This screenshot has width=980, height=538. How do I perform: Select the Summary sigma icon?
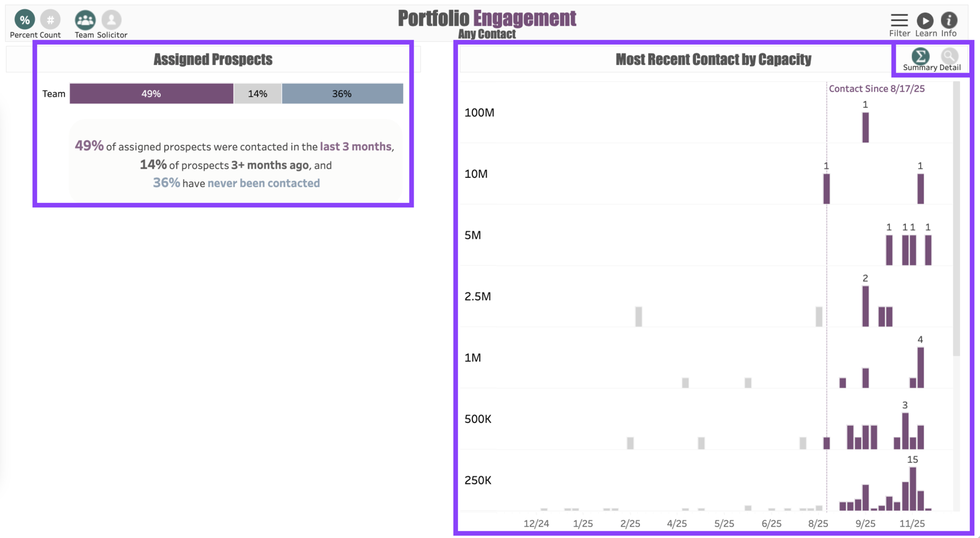click(x=920, y=56)
